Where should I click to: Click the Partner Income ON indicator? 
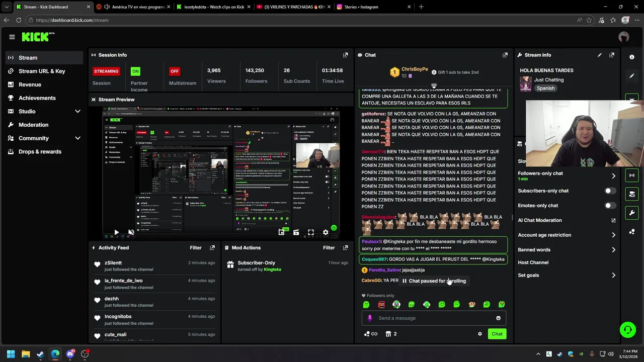(x=135, y=71)
